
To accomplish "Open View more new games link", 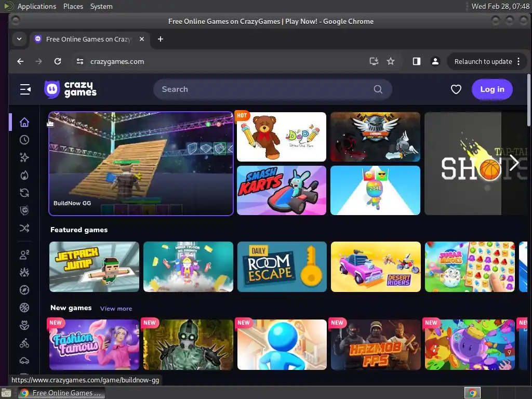I will 116,309.
